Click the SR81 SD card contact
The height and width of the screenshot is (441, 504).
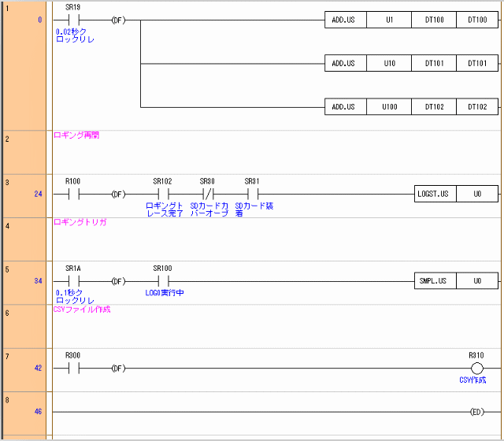[x=252, y=194]
